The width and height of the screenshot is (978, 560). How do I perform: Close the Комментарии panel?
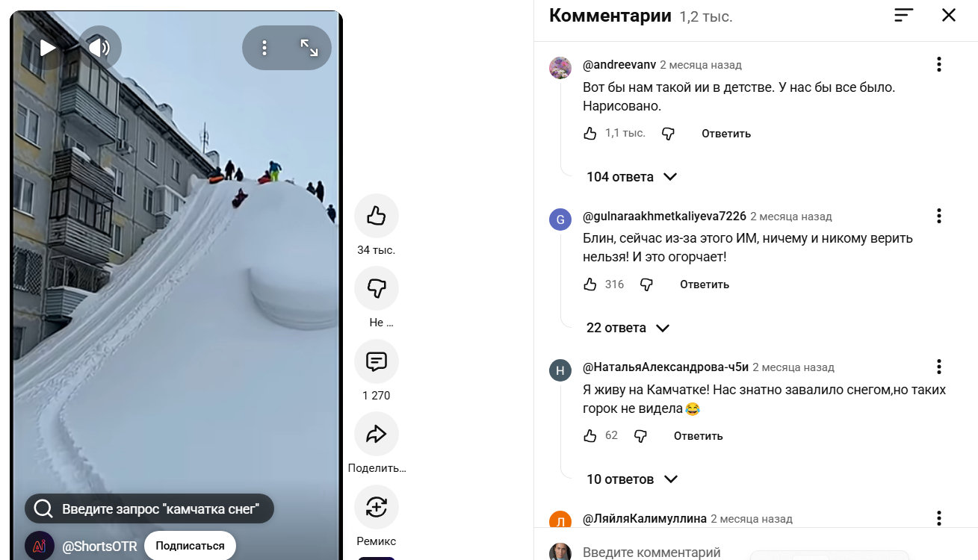point(949,15)
